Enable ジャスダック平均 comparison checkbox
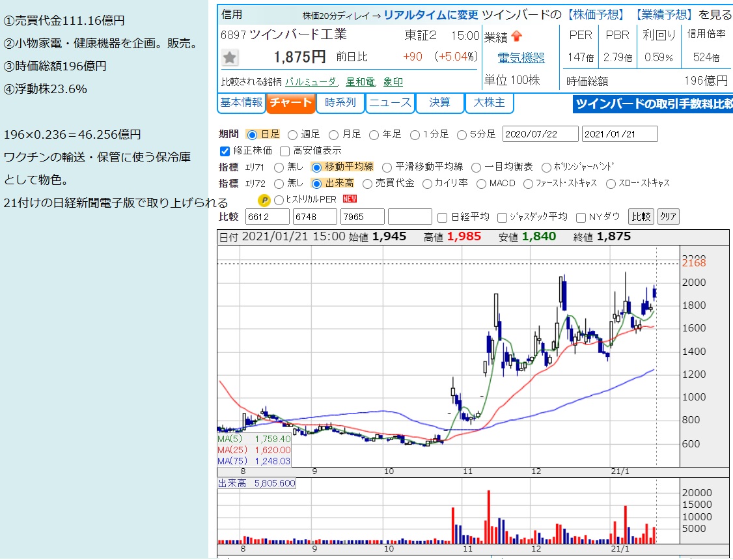Viewport: 733px width, 560px height. (x=502, y=217)
